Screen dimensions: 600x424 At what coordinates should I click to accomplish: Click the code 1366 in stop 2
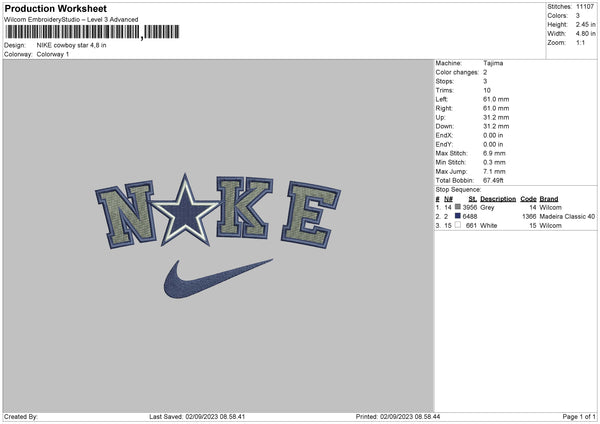(529, 217)
